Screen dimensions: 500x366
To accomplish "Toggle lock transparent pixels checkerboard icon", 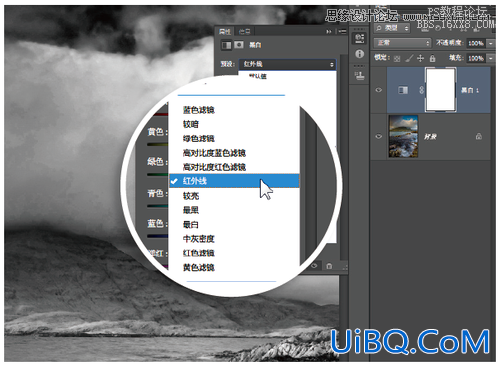I will (397, 59).
